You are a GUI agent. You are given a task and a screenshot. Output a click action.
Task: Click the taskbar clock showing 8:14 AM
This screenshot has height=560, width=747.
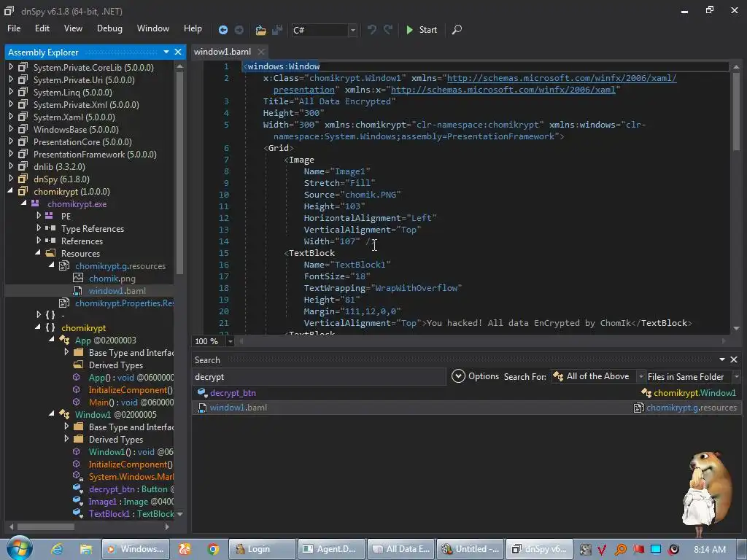[710, 549]
